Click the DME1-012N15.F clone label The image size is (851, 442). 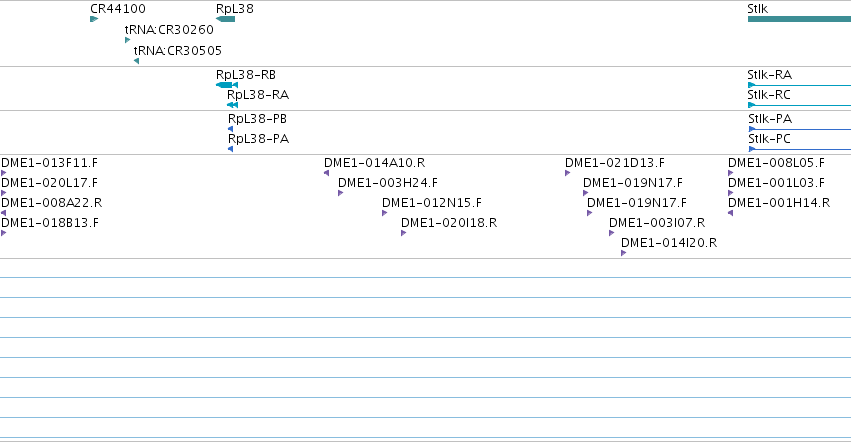432,203
